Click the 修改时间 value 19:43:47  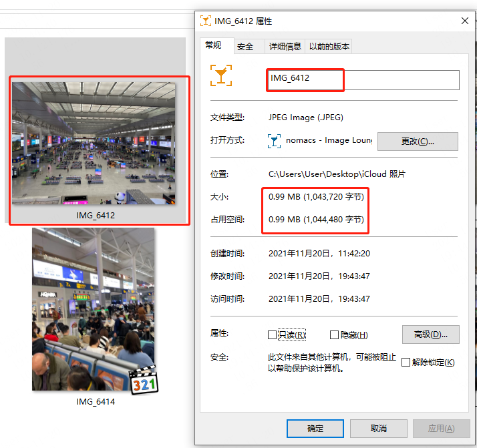(354, 276)
